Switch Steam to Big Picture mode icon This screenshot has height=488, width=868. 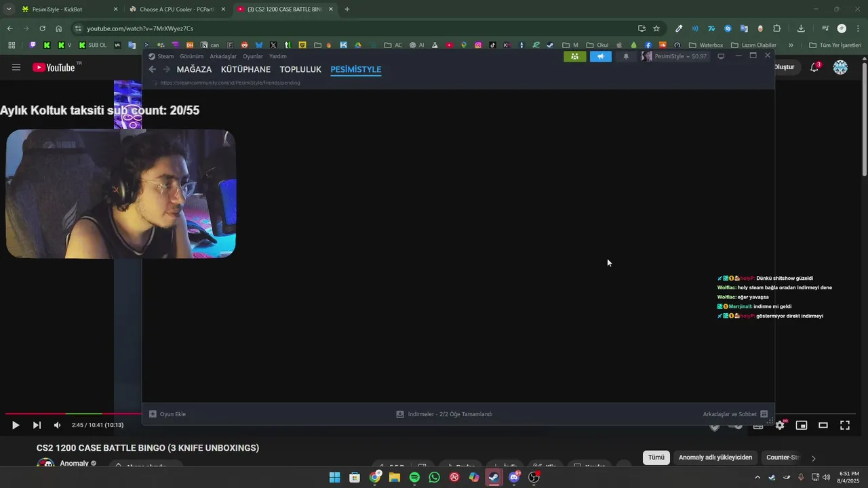[x=721, y=56]
